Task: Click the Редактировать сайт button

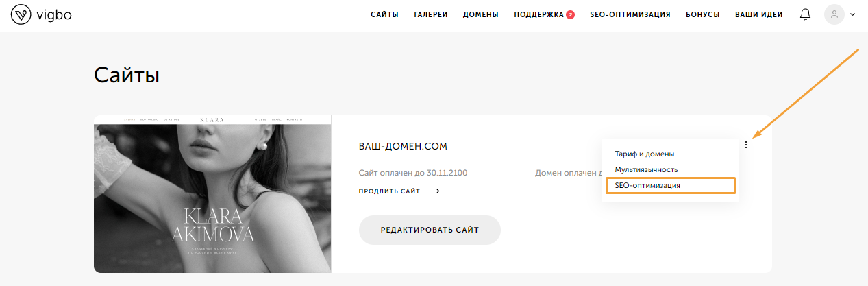Action: pos(430,230)
